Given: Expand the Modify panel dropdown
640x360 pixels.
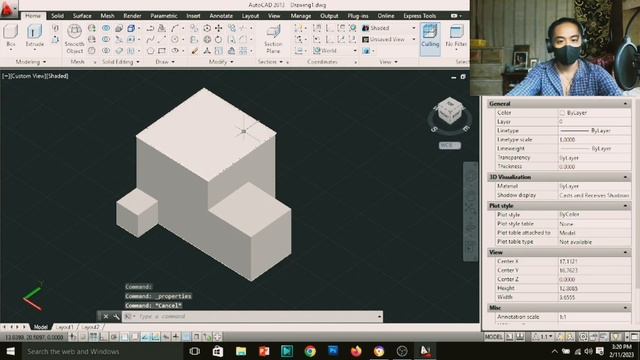Looking at the screenshot, I should (222, 62).
